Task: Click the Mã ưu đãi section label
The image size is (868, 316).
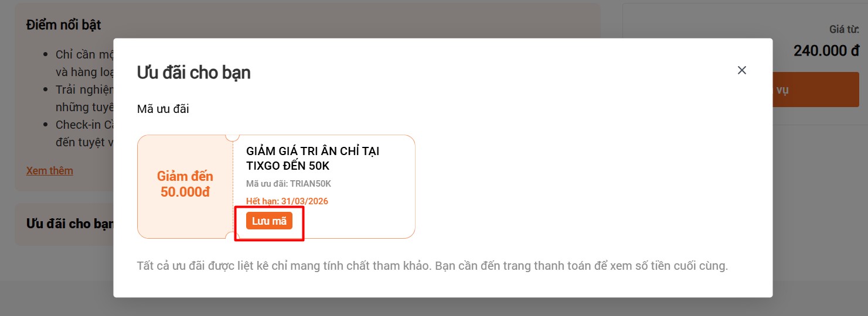Action: coord(163,109)
